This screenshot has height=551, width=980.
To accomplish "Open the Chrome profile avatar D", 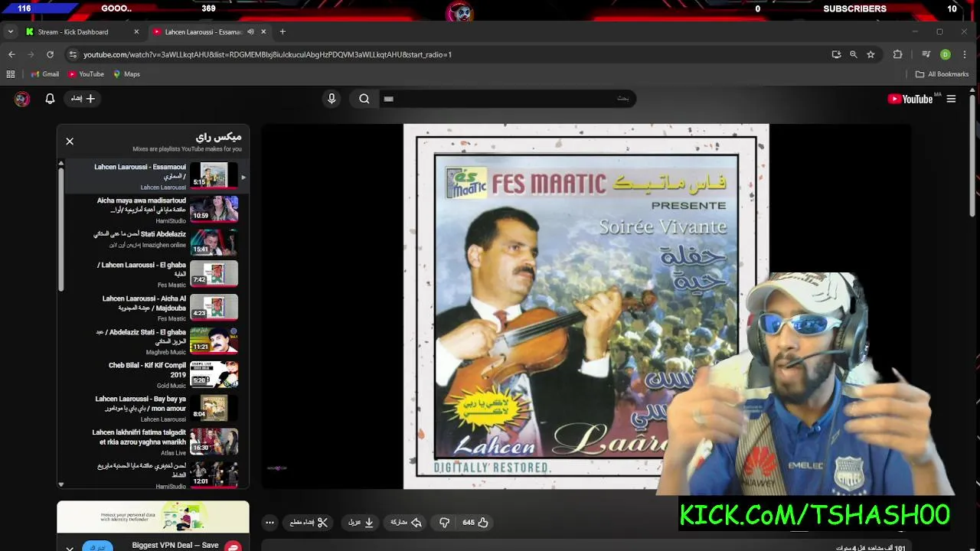I will (x=946, y=54).
